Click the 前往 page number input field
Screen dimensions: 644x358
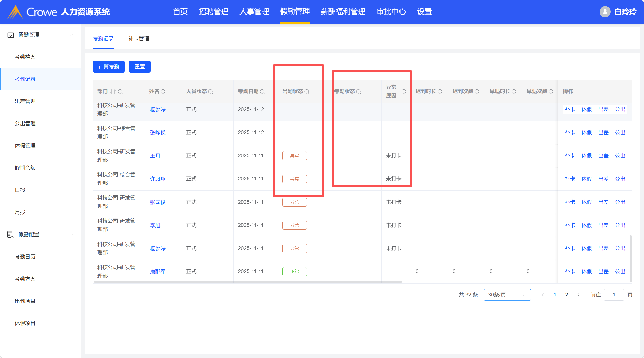click(x=613, y=295)
